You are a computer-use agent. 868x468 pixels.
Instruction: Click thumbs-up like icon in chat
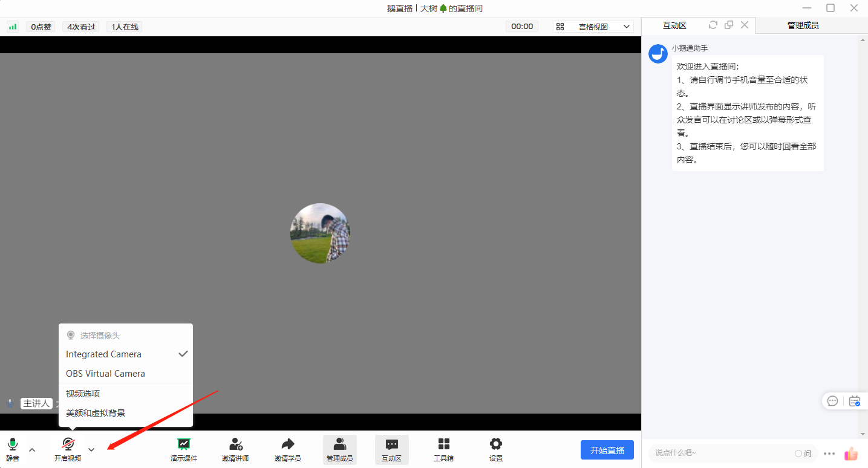coord(851,453)
